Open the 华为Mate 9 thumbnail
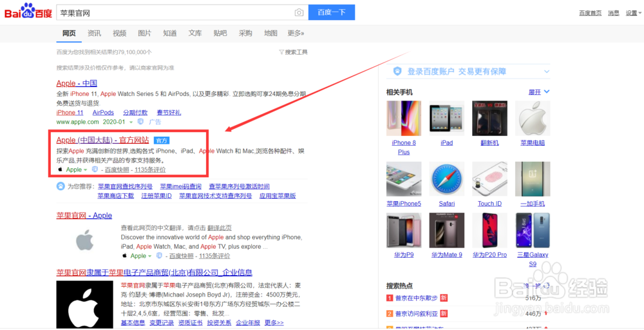 (x=446, y=231)
